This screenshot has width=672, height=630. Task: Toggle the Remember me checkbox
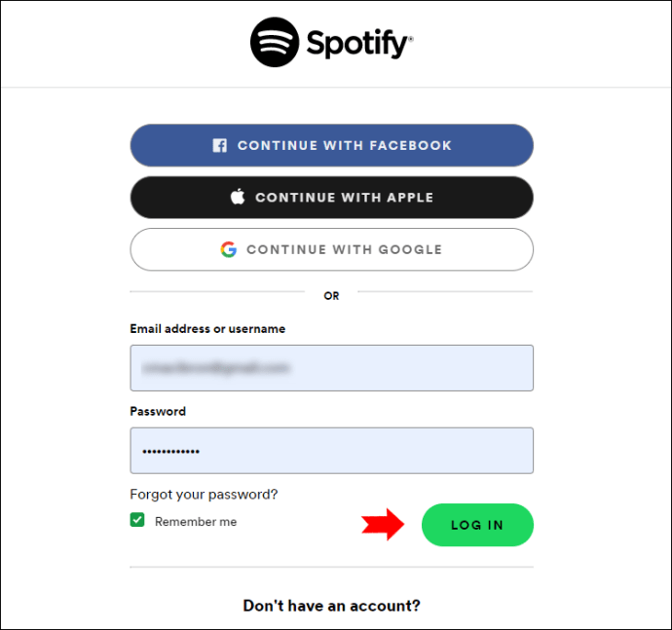[137, 520]
